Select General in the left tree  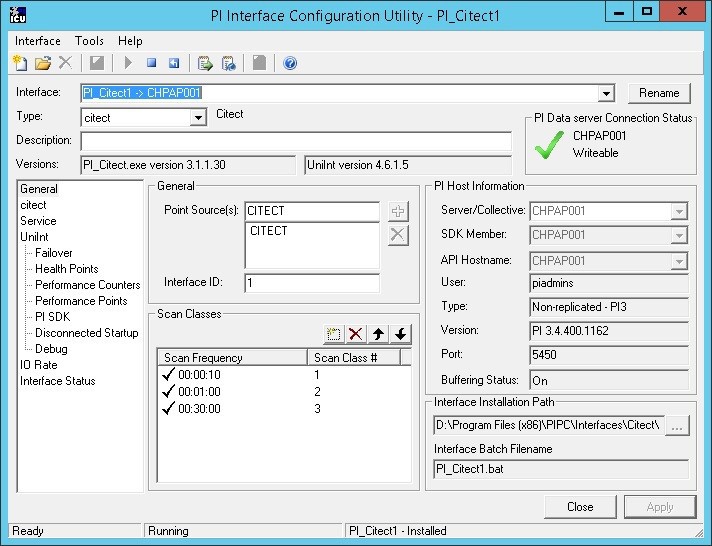[x=39, y=189]
